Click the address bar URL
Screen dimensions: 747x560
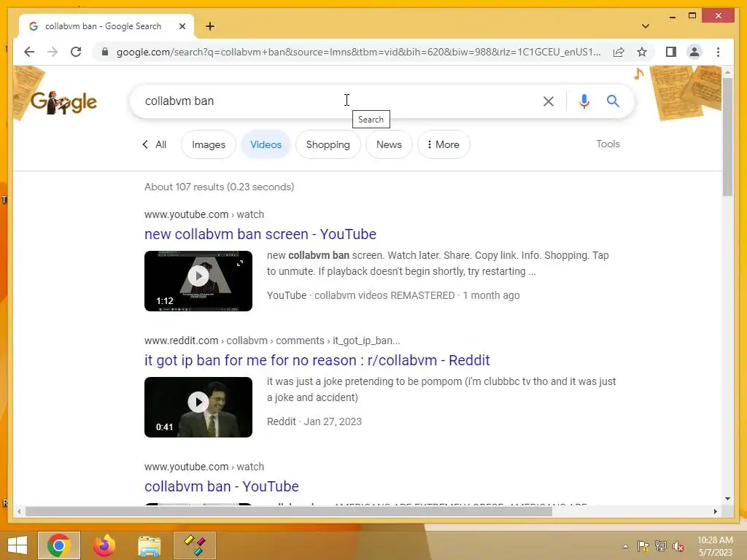(x=358, y=52)
